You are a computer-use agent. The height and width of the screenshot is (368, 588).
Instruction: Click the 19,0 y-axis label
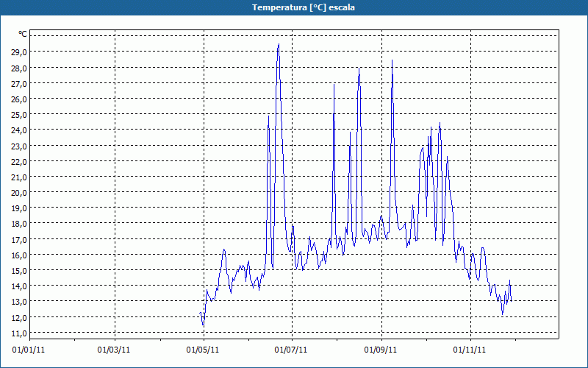pyautogui.click(x=19, y=208)
